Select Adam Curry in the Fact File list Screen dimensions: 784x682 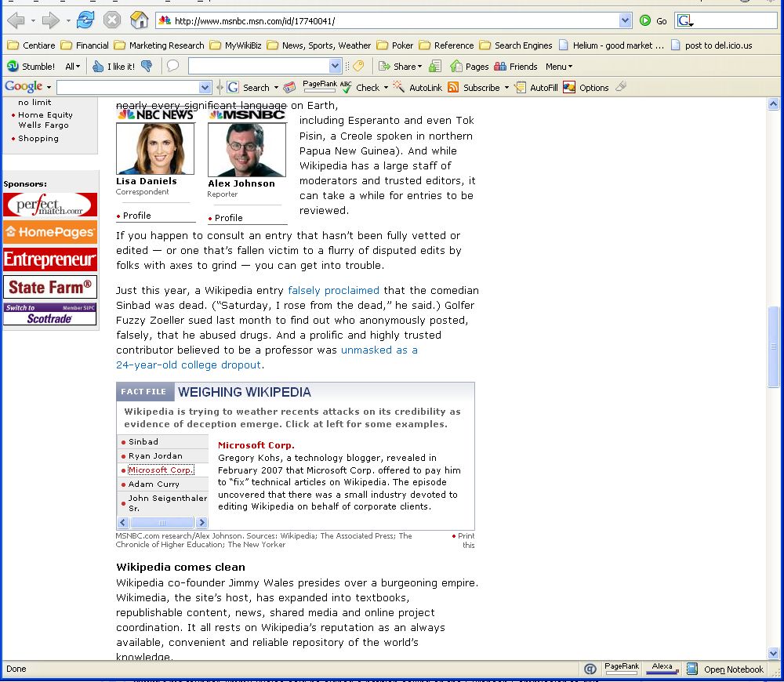pos(154,484)
